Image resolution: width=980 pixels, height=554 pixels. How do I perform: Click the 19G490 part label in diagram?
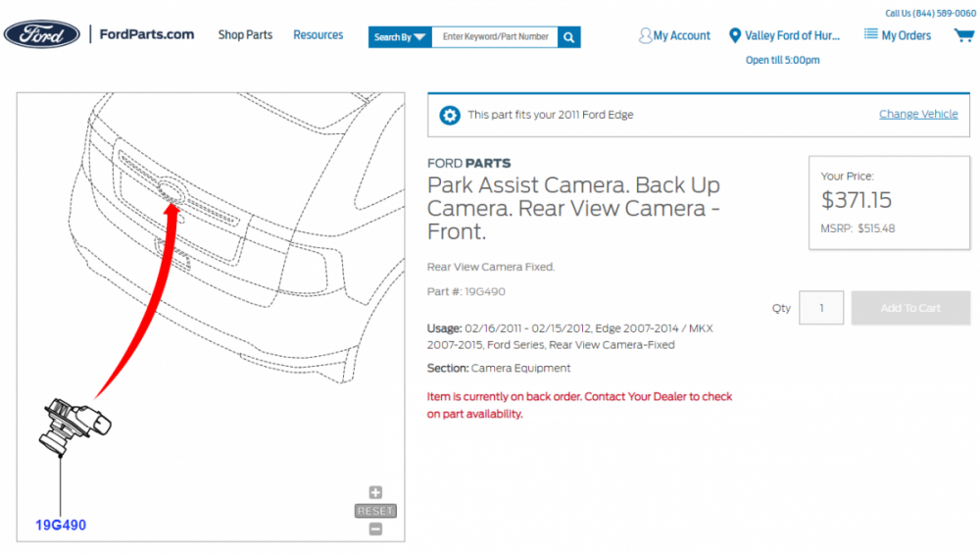[x=61, y=526]
